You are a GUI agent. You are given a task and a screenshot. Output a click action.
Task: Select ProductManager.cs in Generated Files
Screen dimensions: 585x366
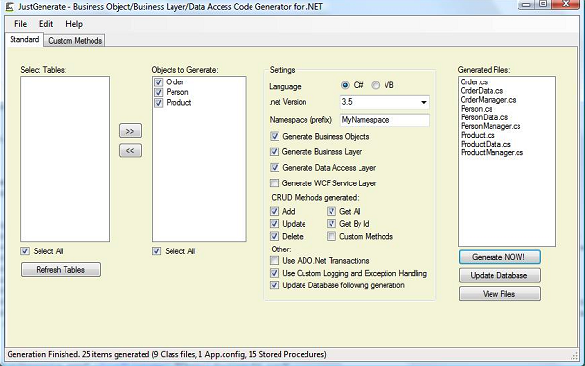point(492,152)
